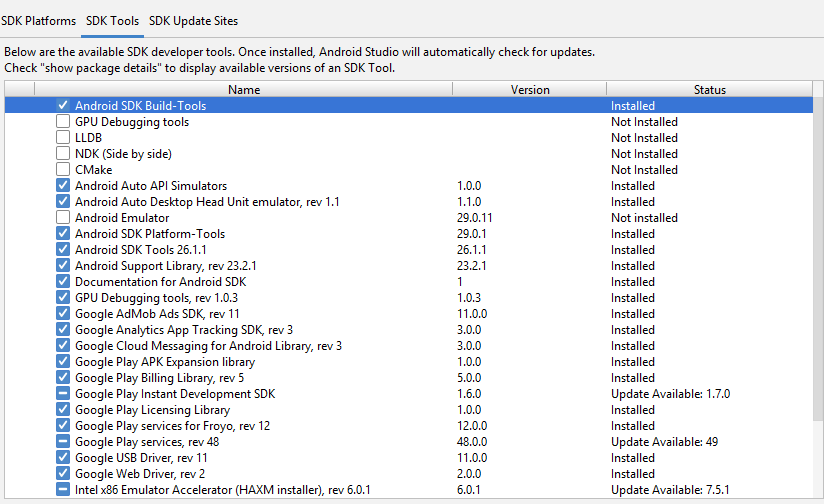Uncheck Google Play Licensing Library
This screenshot has width=824, height=504.
(63, 409)
